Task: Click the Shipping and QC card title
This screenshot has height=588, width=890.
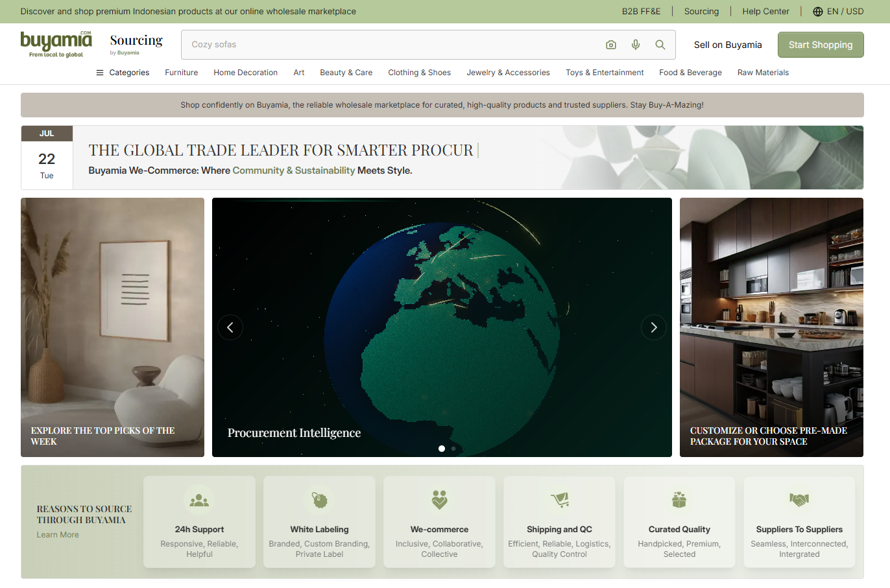Action: pos(559,530)
